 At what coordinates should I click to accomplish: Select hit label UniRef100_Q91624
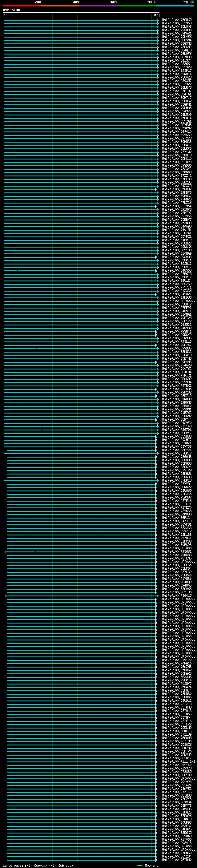[177, 785]
